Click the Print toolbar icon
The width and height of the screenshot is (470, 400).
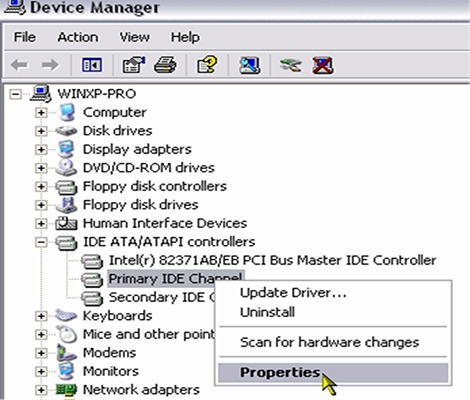165,65
